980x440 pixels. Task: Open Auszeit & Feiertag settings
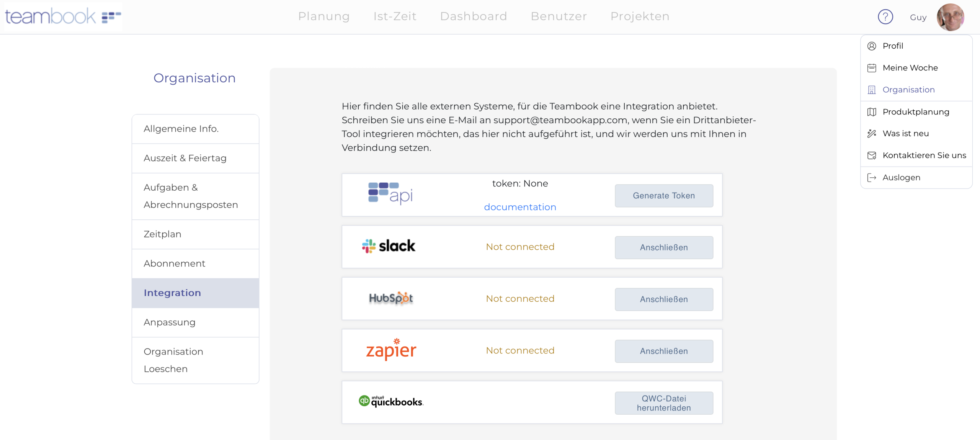coord(185,158)
